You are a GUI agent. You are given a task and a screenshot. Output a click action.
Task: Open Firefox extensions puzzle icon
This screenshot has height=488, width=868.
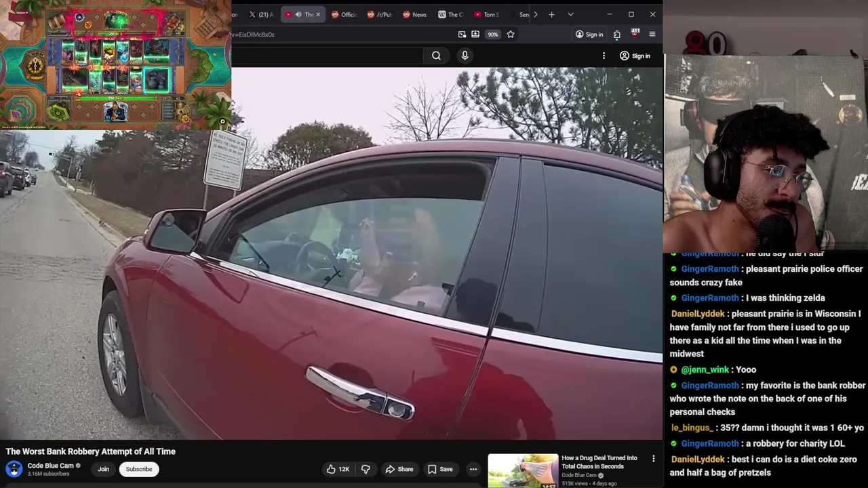(616, 35)
